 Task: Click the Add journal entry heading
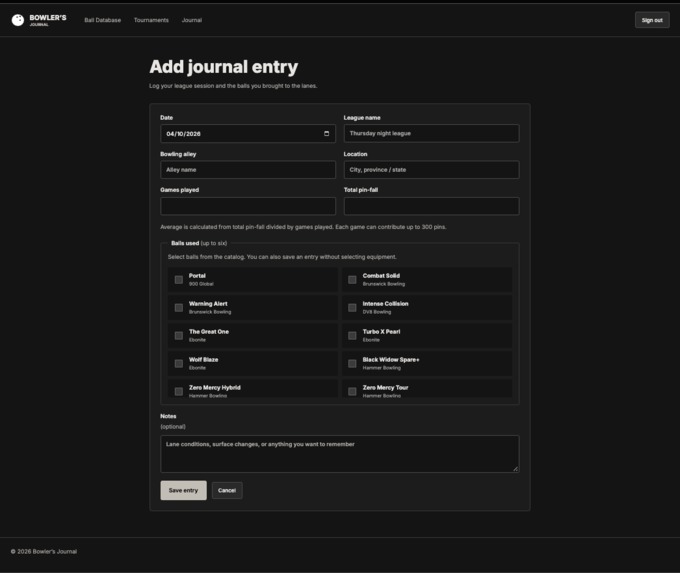[x=224, y=67]
